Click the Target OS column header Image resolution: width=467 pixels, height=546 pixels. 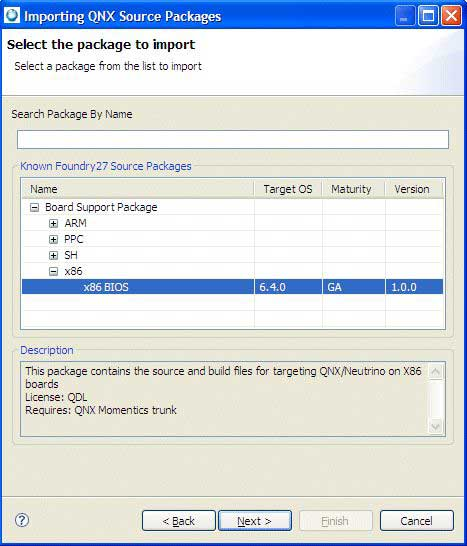click(288, 189)
